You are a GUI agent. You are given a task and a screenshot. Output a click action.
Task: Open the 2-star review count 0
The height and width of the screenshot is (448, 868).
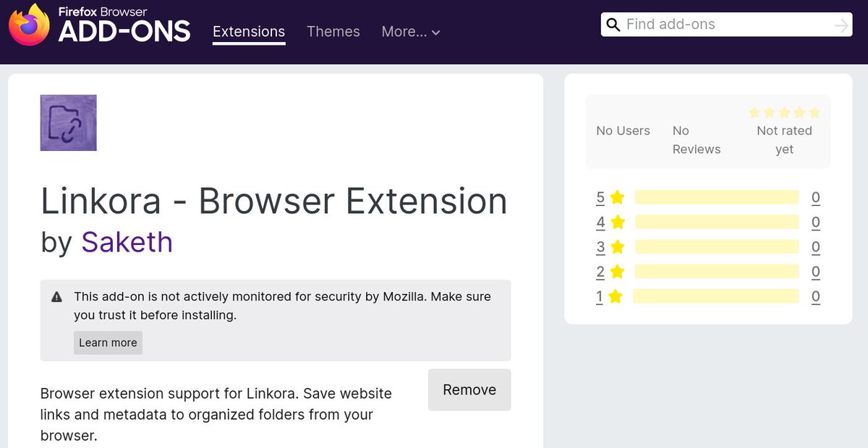point(816,272)
